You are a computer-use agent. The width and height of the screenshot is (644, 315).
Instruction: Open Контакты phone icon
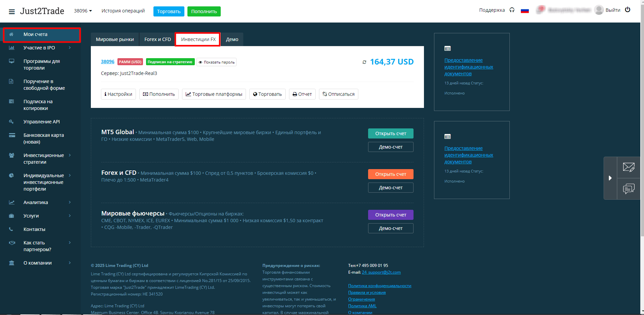[x=11, y=229]
